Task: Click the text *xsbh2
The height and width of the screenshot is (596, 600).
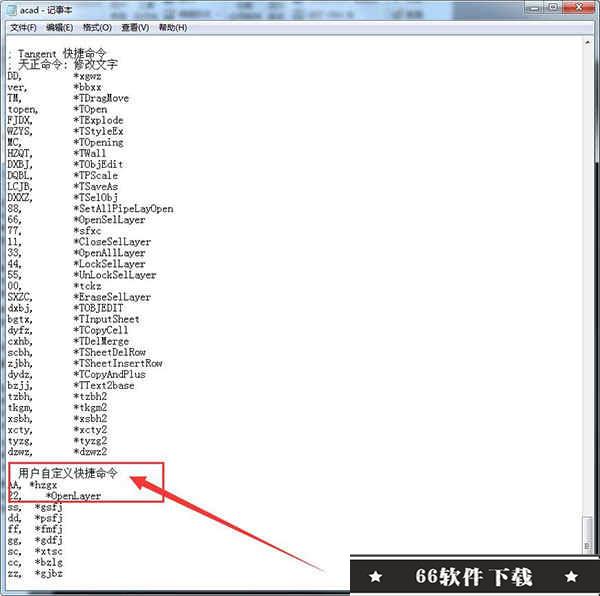Action: (x=90, y=419)
